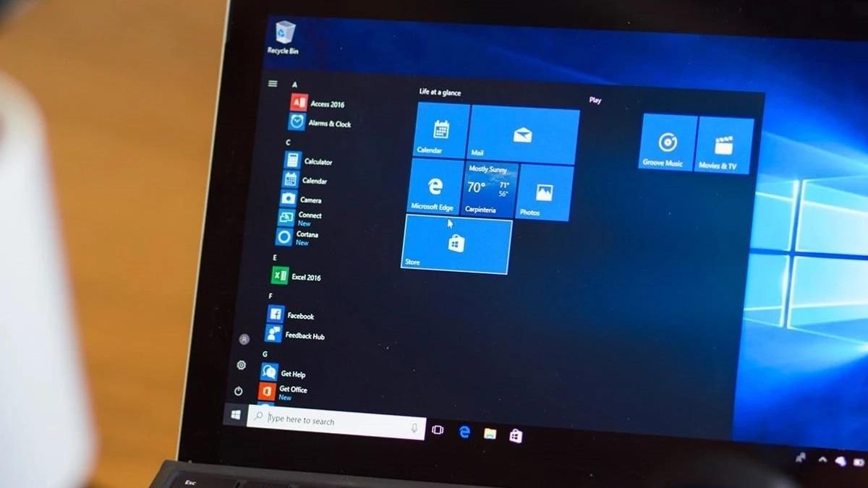This screenshot has height=488, width=868.
Task: Click letter F section header
Action: (x=271, y=296)
